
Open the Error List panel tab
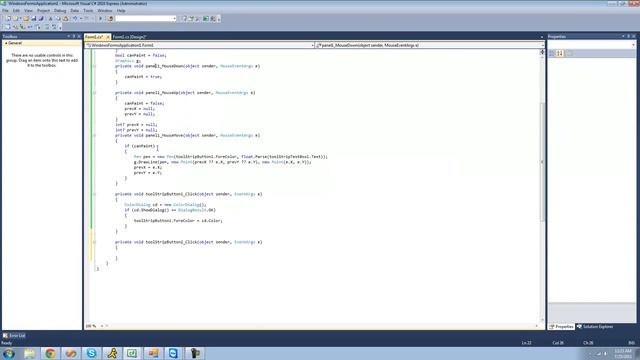pos(14,336)
